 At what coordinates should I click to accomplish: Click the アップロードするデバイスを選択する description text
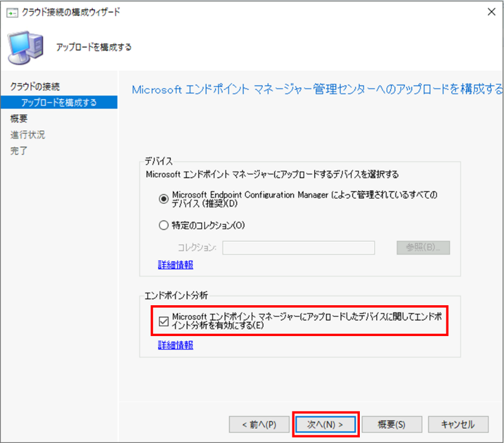pyautogui.click(x=272, y=174)
